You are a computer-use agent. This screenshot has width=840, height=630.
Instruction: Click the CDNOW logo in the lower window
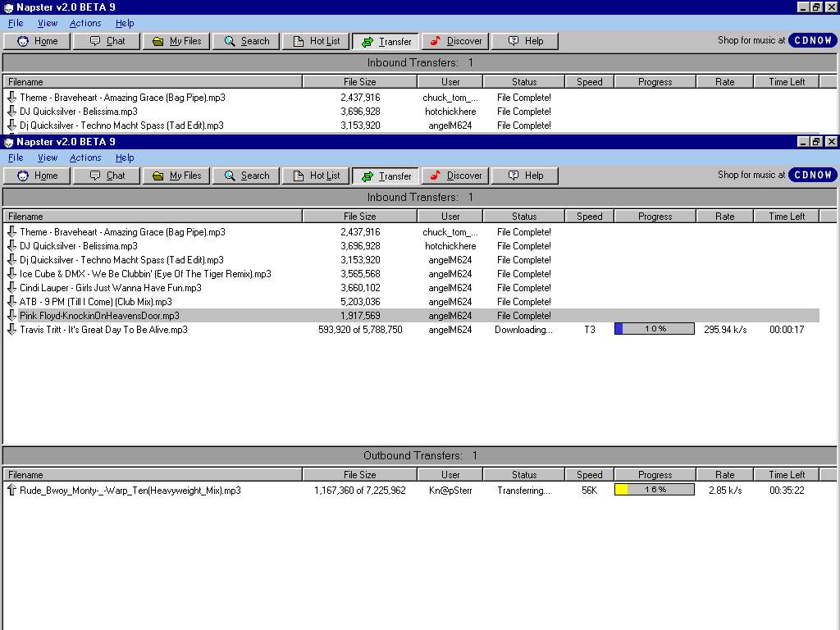812,175
